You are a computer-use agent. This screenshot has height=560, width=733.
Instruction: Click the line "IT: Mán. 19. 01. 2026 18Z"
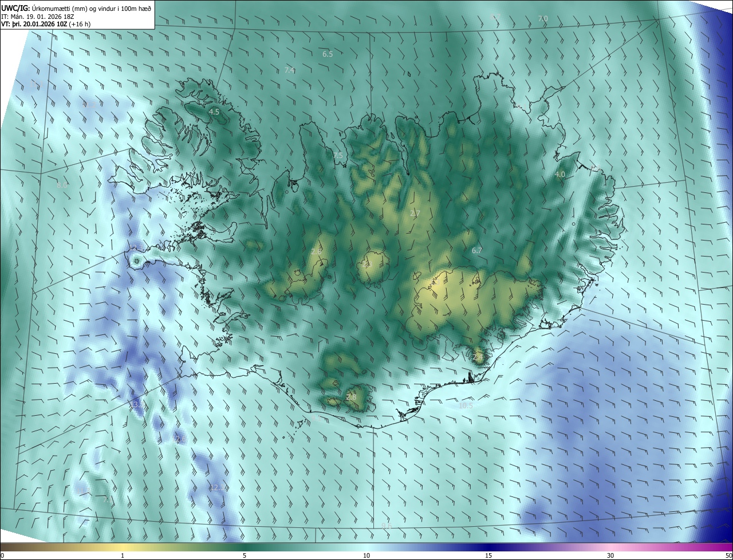click(x=37, y=17)
